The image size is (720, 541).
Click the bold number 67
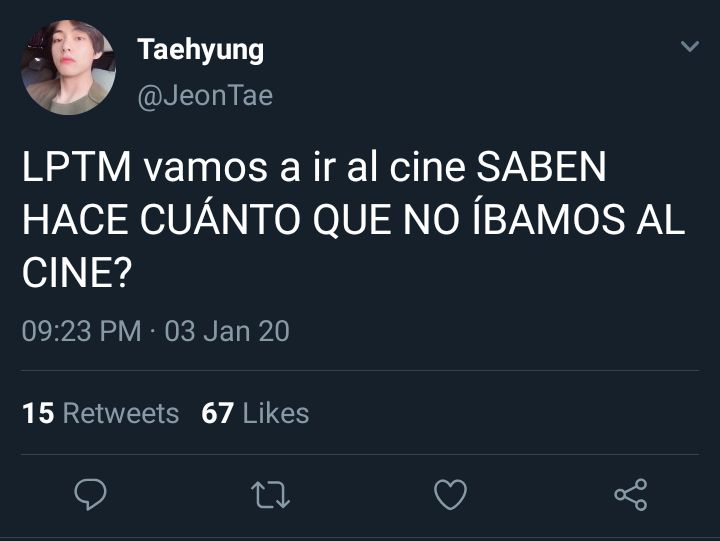[218, 413]
